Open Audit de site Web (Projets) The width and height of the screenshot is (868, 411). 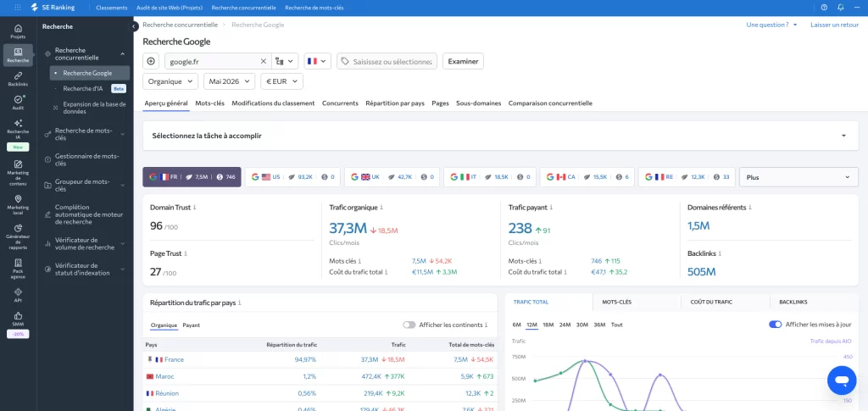[170, 8]
